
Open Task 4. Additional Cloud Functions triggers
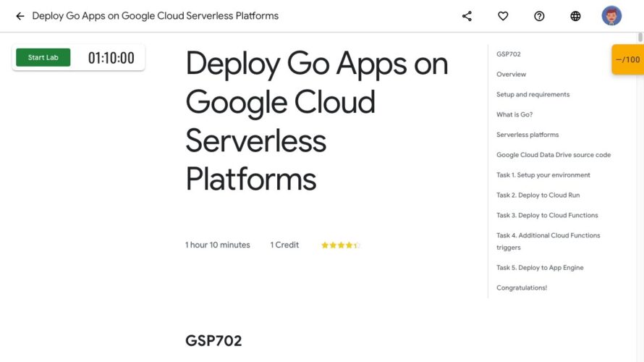coord(548,241)
